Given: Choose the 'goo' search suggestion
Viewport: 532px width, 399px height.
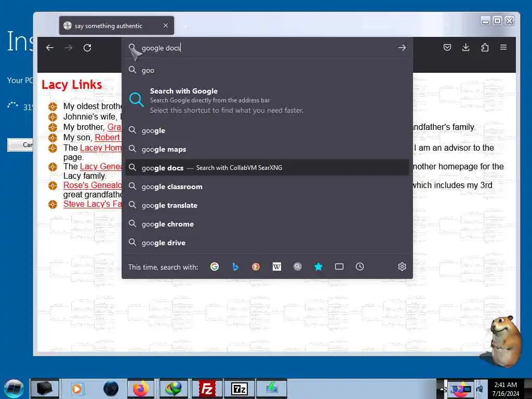Looking at the screenshot, I should click(267, 70).
